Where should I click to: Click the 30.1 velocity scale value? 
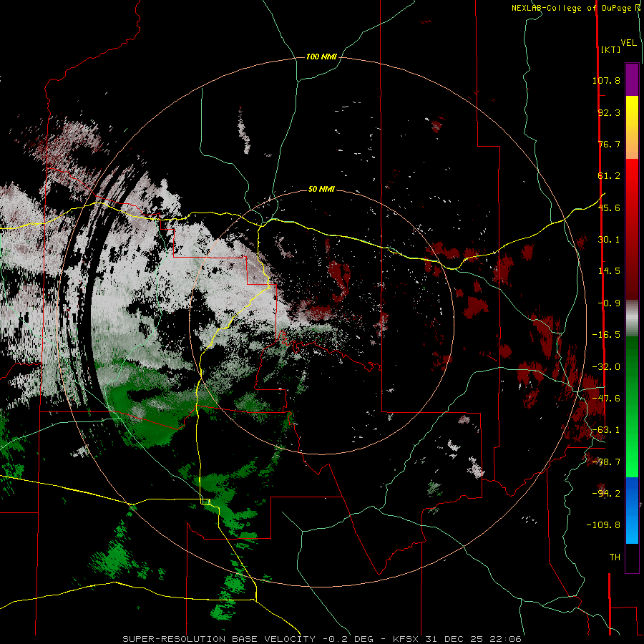pyautogui.click(x=609, y=240)
